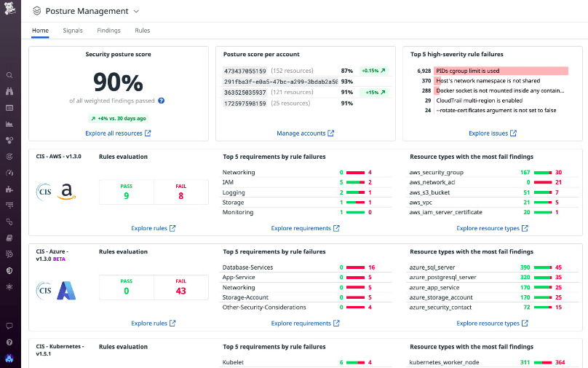Open the user avatar at sidebar bottom
Image resolution: width=588 pixels, height=368 pixels.
9,359
